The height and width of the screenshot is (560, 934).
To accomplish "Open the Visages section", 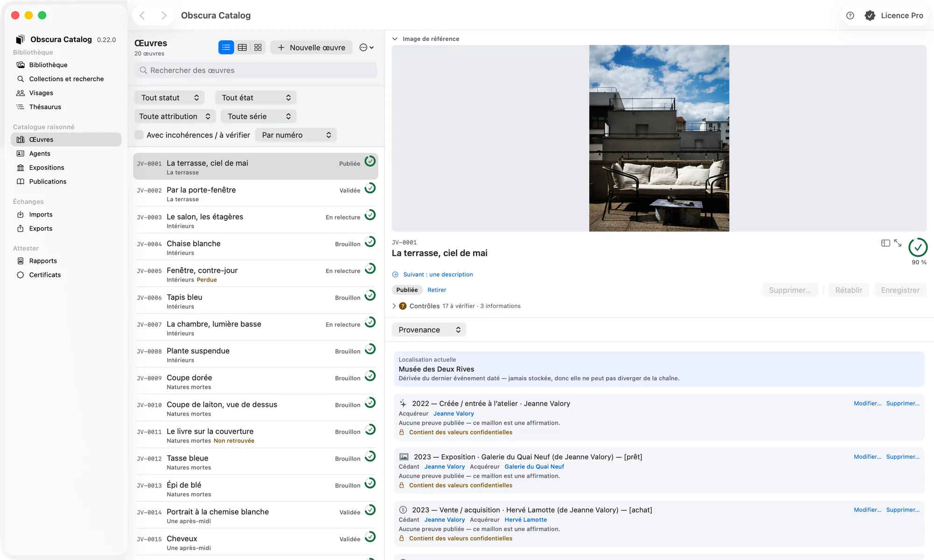I will (41, 93).
